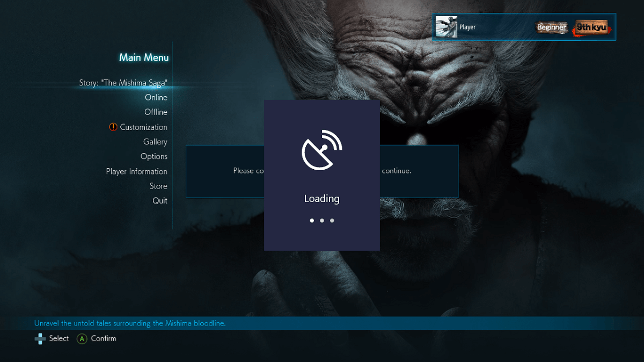Click the D-pad Select icon

40,339
